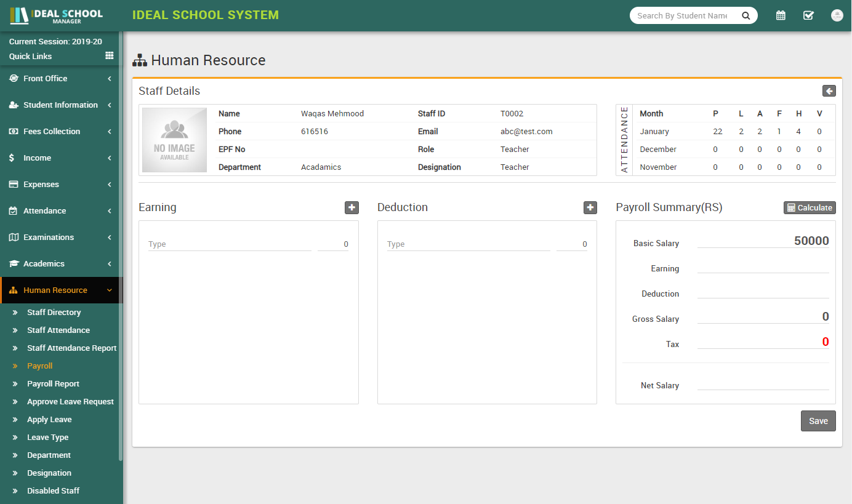
Task: Open Payroll Report submenu item
Action: click(x=53, y=384)
